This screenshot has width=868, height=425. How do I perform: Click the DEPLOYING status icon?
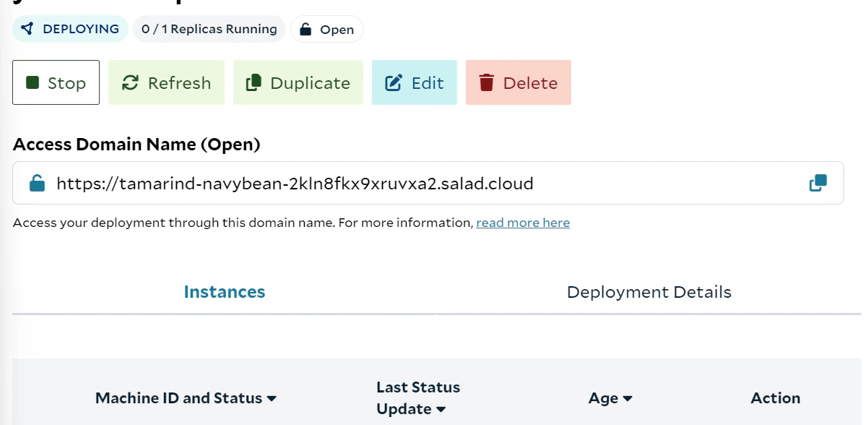coord(27,29)
